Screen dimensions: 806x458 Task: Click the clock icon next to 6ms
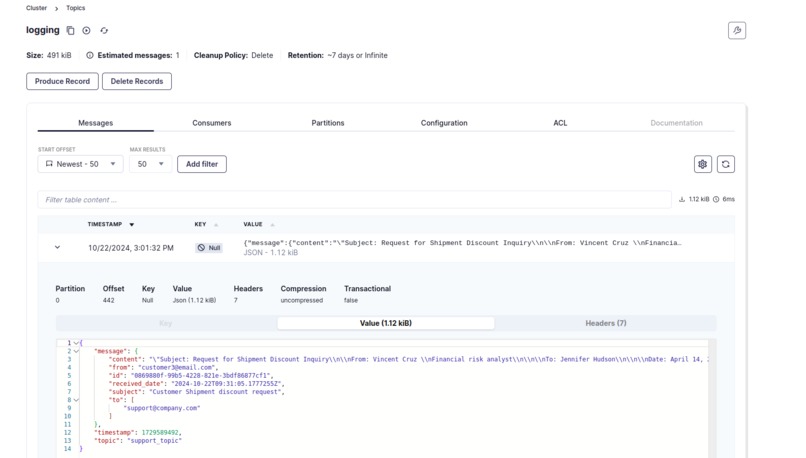pos(716,199)
